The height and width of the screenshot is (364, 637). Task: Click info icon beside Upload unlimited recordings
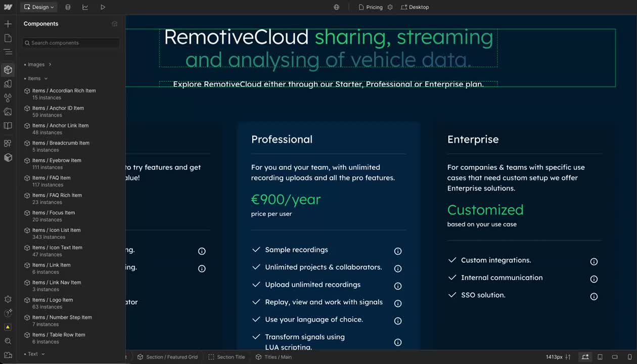coord(398,286)
